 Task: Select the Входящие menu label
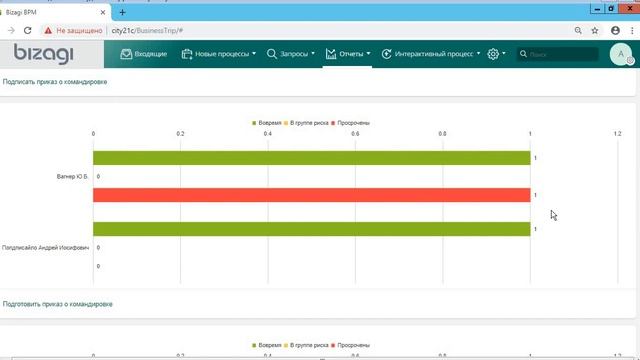click(151, 54)
